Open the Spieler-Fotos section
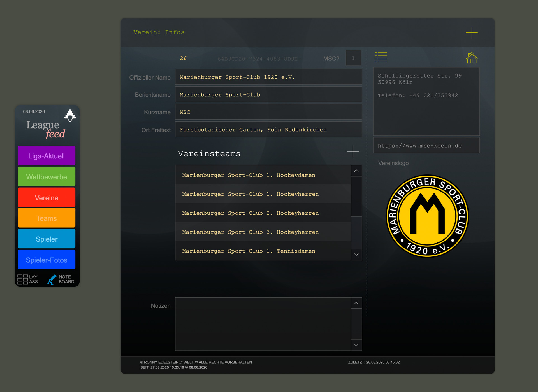Viewport: 538px width, 392px height. pyautogui.click(x=47, y=260)
